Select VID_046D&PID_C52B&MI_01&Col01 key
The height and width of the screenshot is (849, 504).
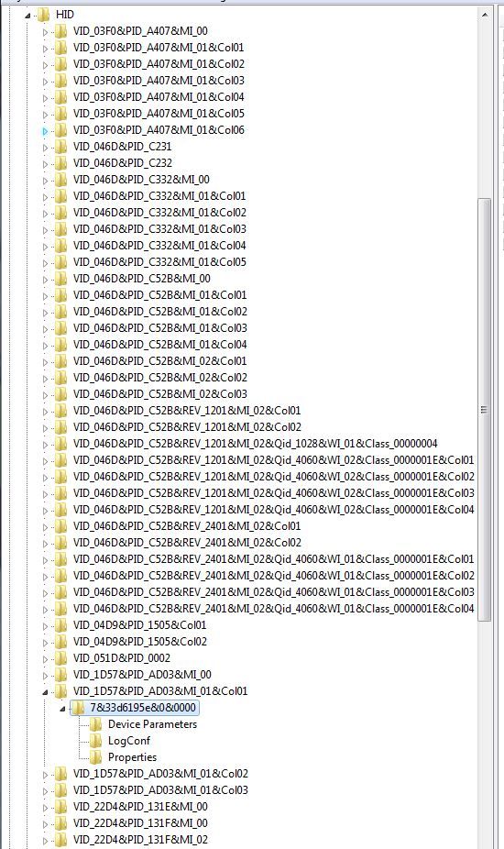159,294
